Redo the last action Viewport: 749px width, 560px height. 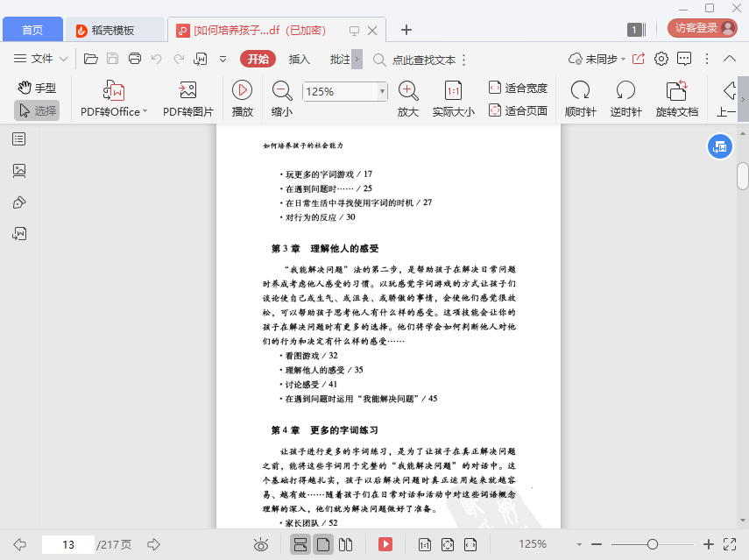[x=179, y=59]
